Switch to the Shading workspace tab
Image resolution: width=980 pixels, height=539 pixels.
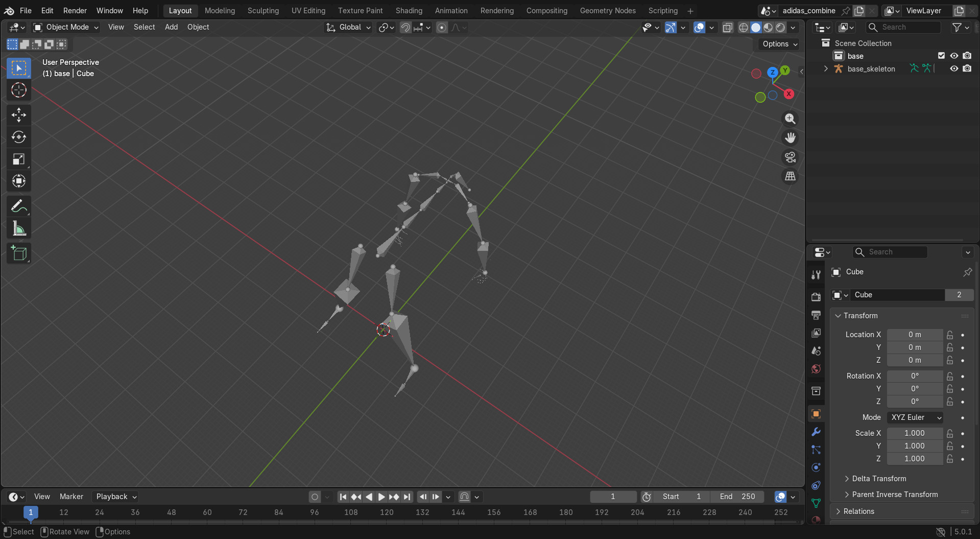point(409,10)
